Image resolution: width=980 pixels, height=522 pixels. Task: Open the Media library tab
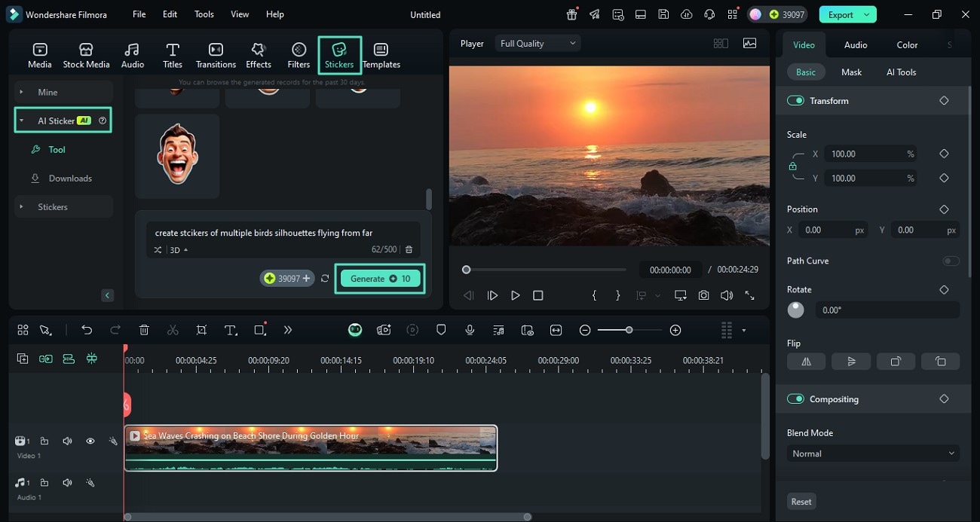coord(39,56)
